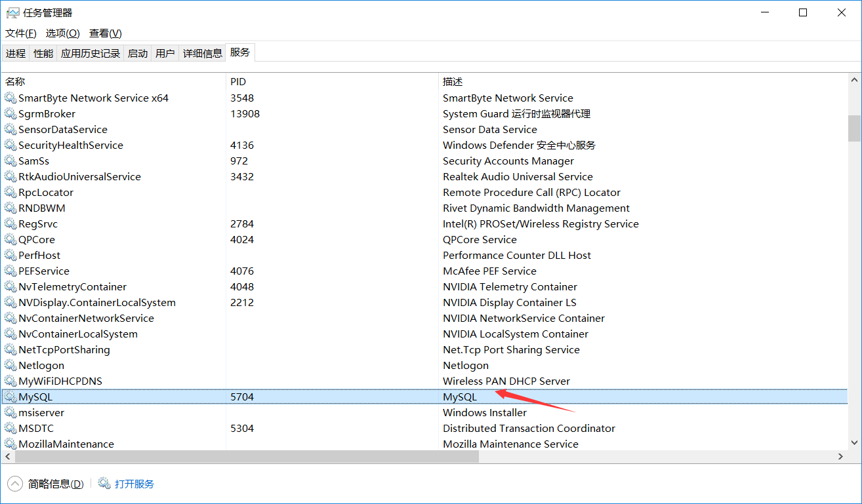Click the icon beside msiserver
Image resolution: width=862 pixels, height=504 pixels.
(10, 413)
